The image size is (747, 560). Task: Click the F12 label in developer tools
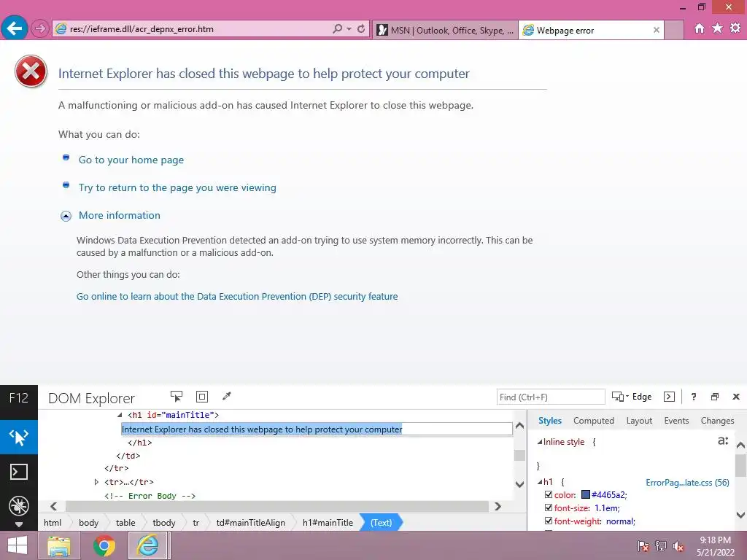pos(18,397)
